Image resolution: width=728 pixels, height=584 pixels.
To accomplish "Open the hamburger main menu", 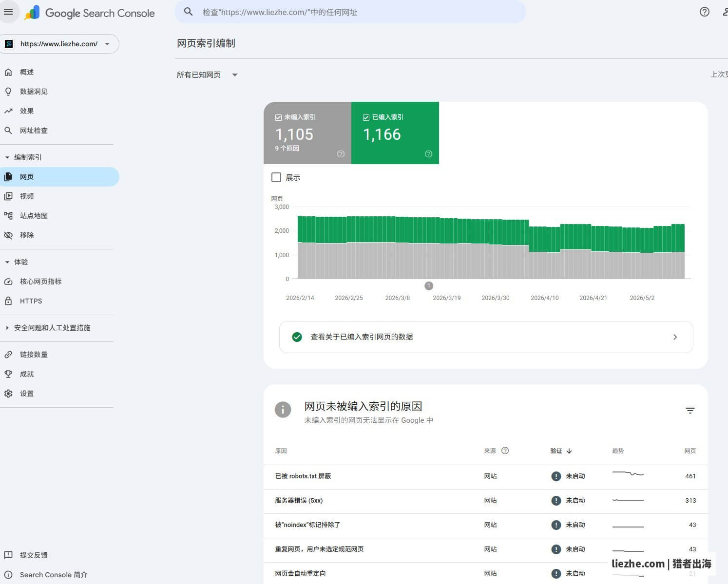I will click(x=8, y=12).
